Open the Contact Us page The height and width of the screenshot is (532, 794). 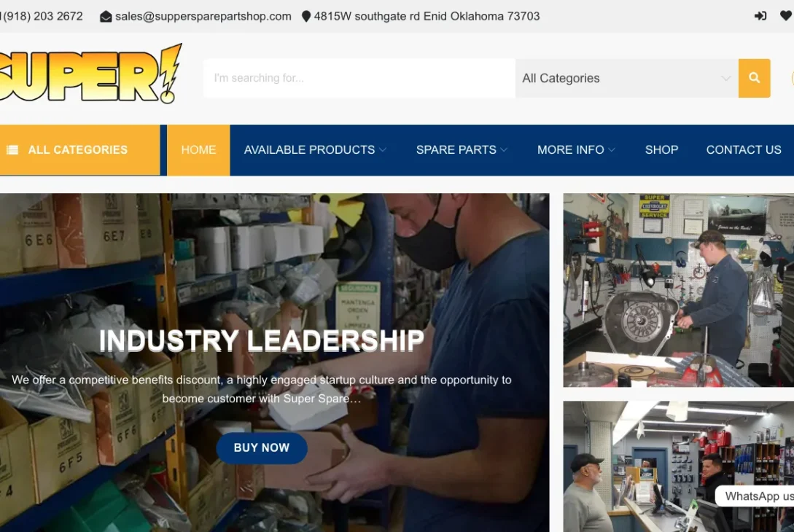[744, 150]
